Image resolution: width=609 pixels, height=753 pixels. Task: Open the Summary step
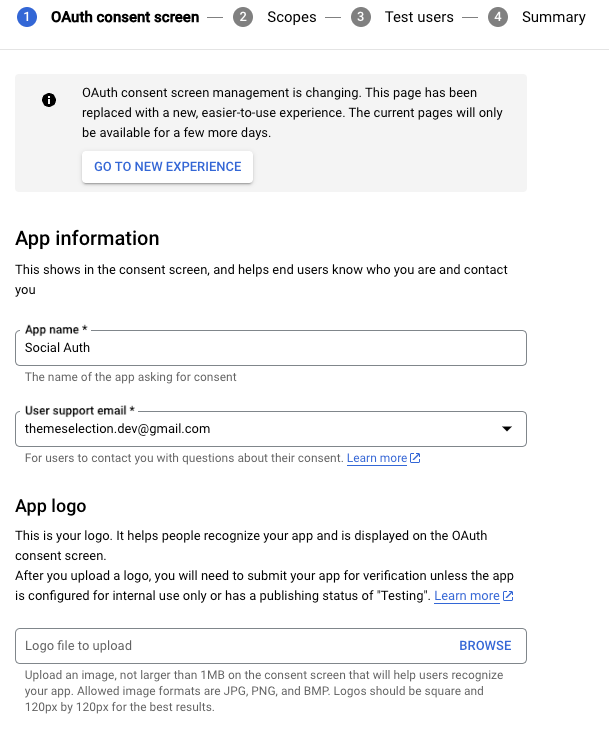click(x=554, y=17)
